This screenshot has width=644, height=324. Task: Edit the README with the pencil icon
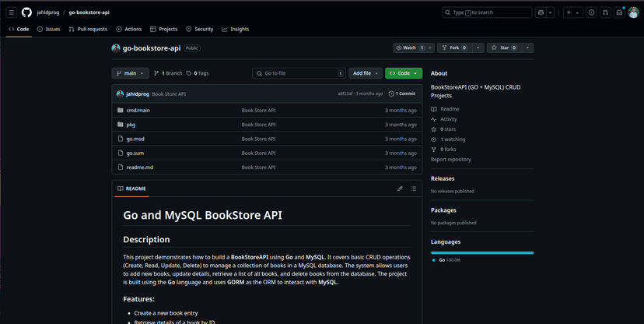(400, 188)
